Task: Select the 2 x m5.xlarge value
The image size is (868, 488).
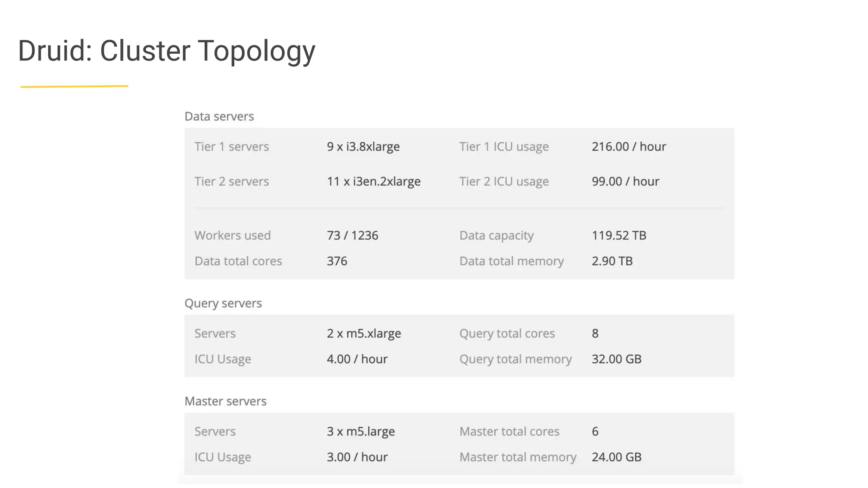Action: point(364,333)
